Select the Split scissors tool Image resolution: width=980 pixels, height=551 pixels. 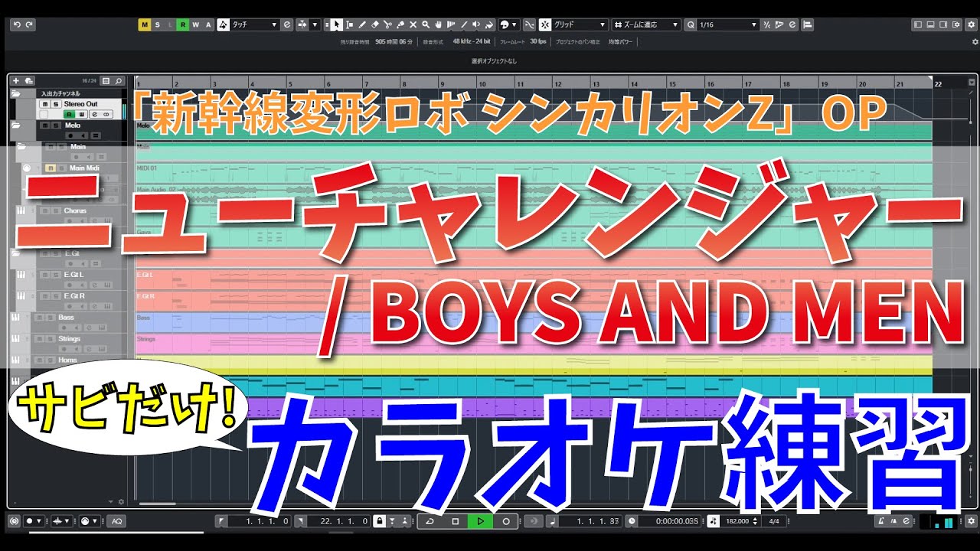(x=388, y=24)
